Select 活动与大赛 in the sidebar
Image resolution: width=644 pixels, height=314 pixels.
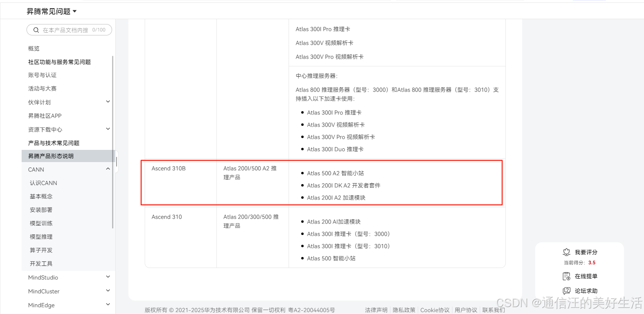(42, 88)
